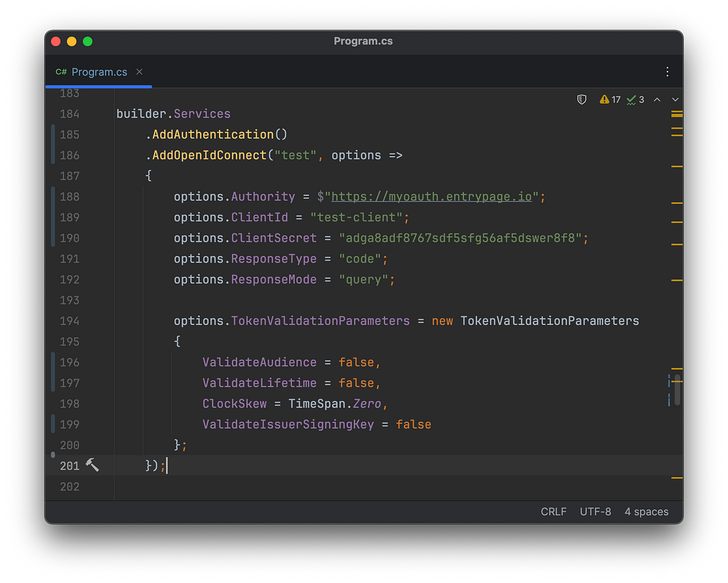
Task: Open the editor tabs three-dot menu
Action: [667, 72]
